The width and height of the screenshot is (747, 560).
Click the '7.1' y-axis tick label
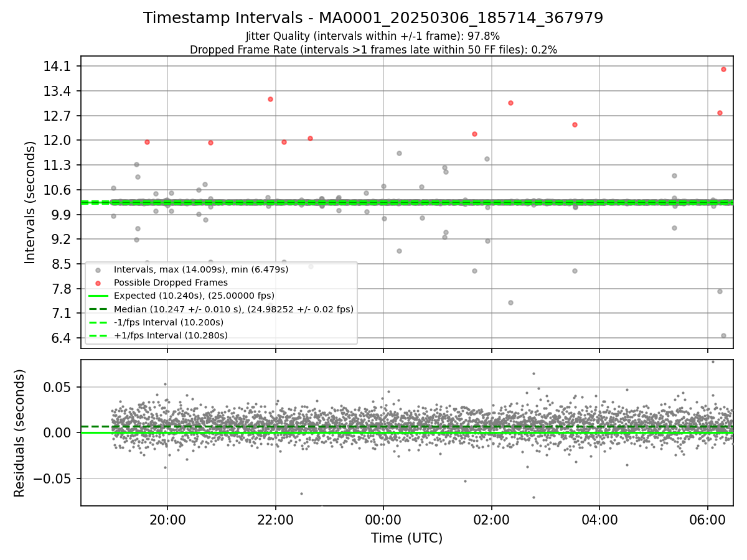60,313
